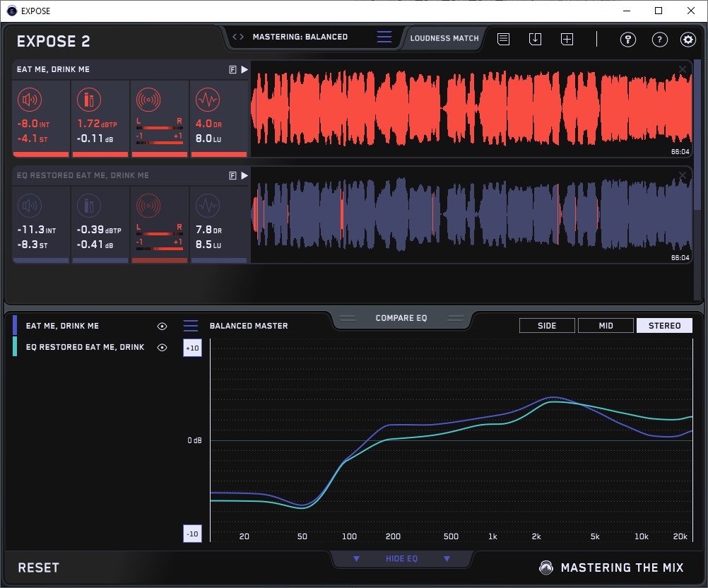The width and height of the screenshot is (708, 588).
Task: Open the Balanced Master reference curve menu
Action: pyautogui.click(x=191, y=326)
